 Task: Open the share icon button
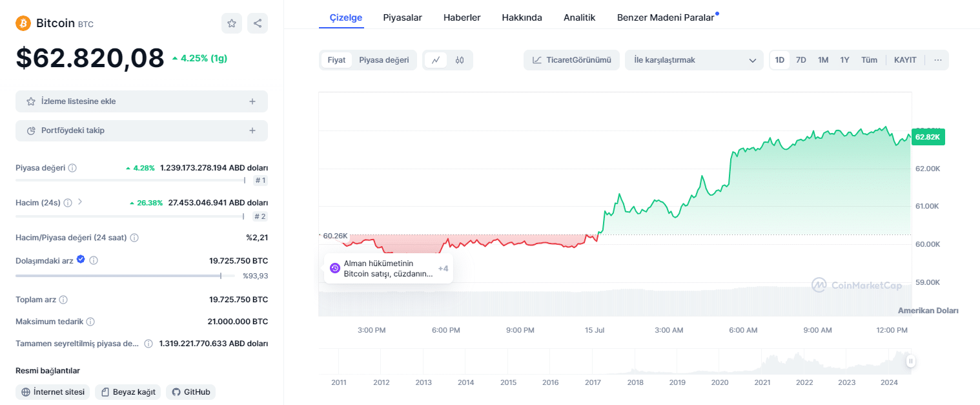(x=258, y=23)
